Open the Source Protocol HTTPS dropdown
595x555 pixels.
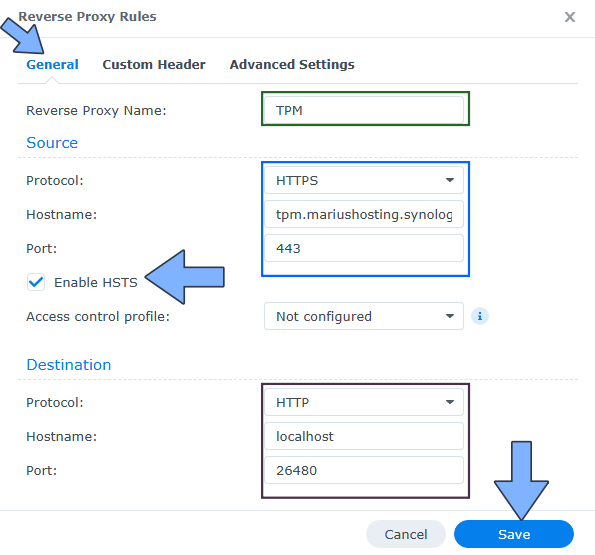coord(364,180)
